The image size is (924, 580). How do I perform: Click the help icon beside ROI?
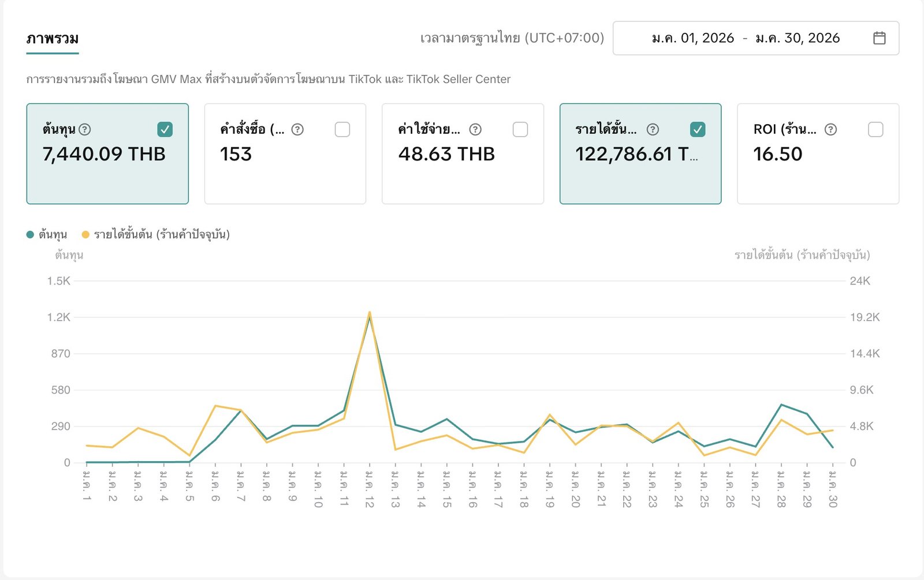pyautogui.click(x=830, y=129)
